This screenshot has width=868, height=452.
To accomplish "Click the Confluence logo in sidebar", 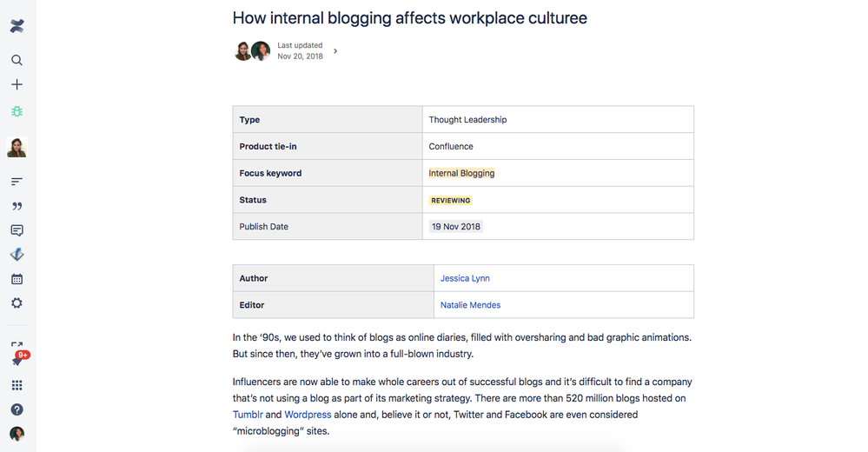I will pos(17,26).
